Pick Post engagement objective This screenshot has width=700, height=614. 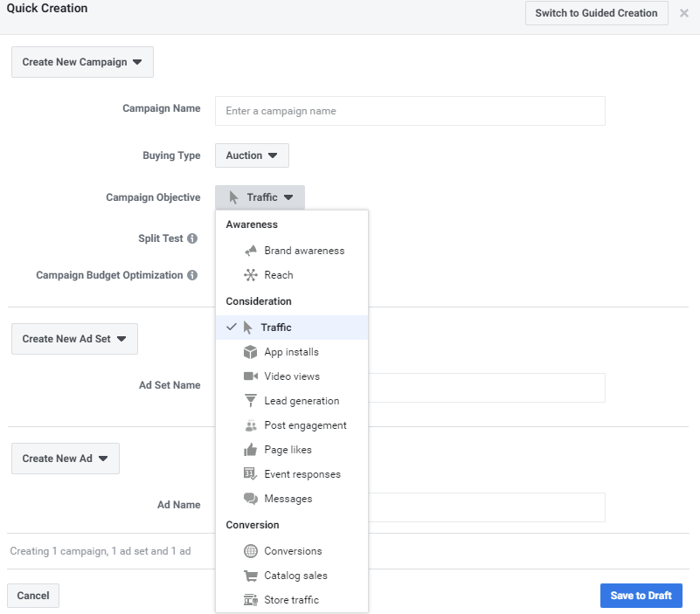pos(292,425)
